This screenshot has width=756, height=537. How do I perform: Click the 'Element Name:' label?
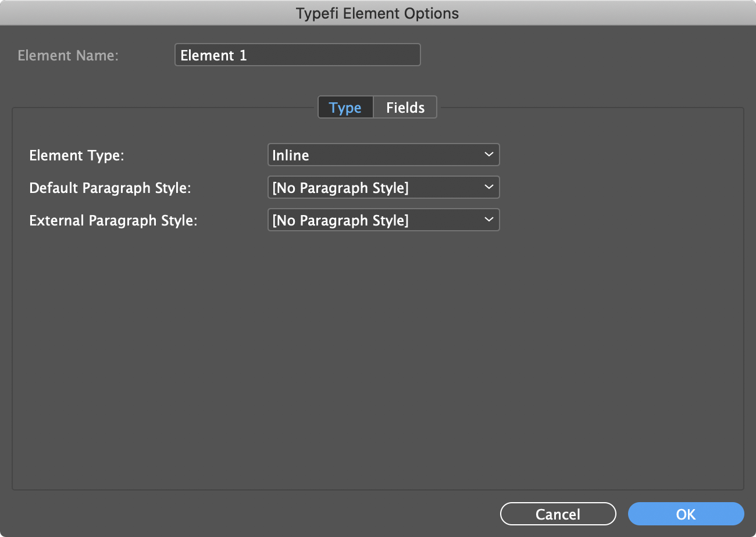(x=68, y=55)
